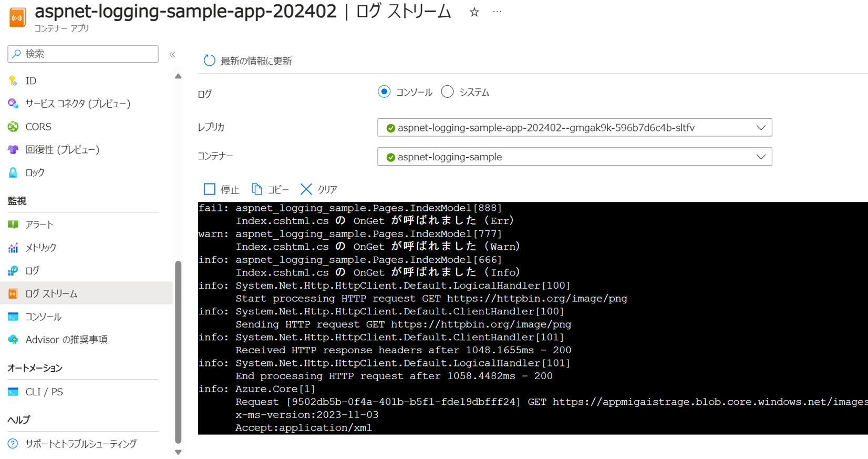
Task: Click the 回復性 heart icon
Action: coord(13,149)
